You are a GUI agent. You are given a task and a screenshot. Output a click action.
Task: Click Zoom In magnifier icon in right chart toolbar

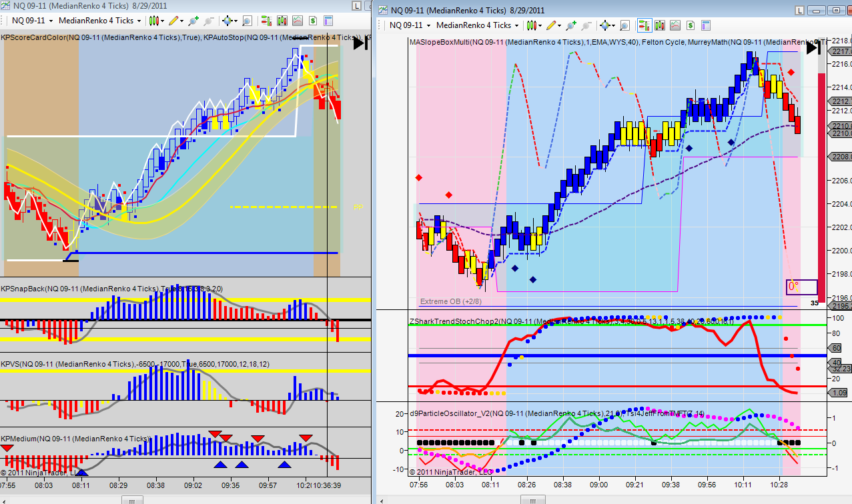click(571, 25)
